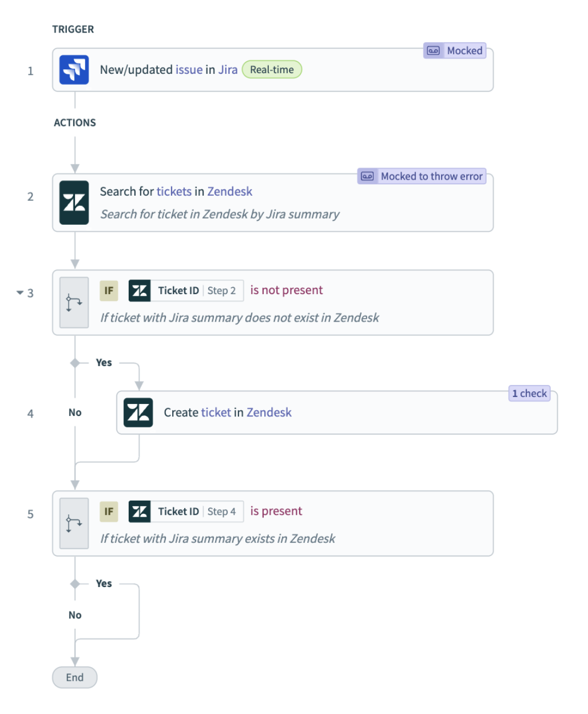This screenshot has height=714, width=588.
Task: Click the Real-time badge on the trigger
Action: (272, 69)
